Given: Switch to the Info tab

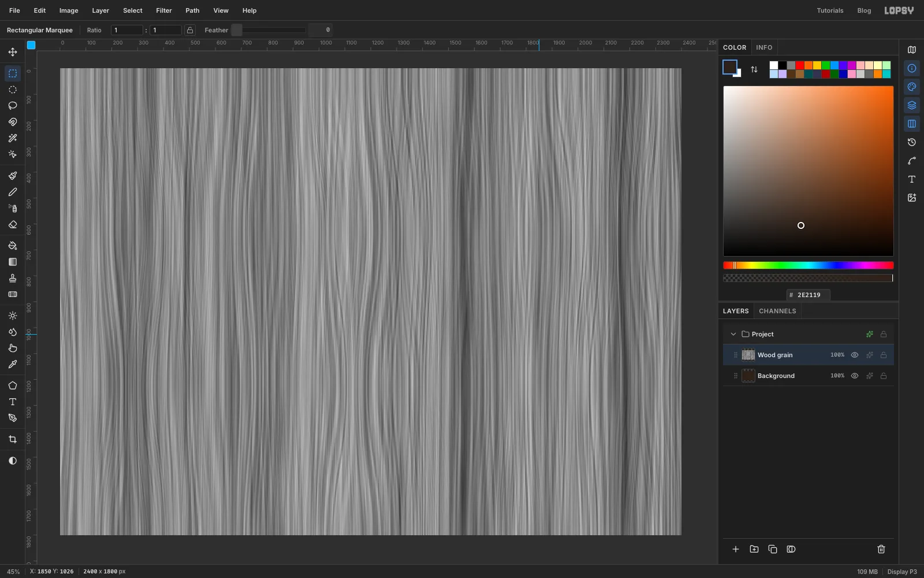Looking at the screenshot, I should pyautogui.click(x=764, y=47).
